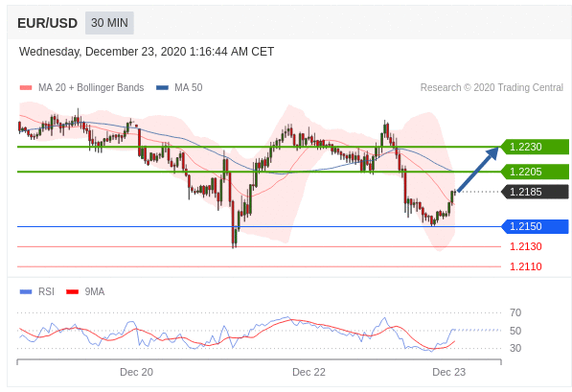The width and height of the screenshot is (572, 392).
Task: Click the blue upward forecast arrow
Action: tap(478, 169)
